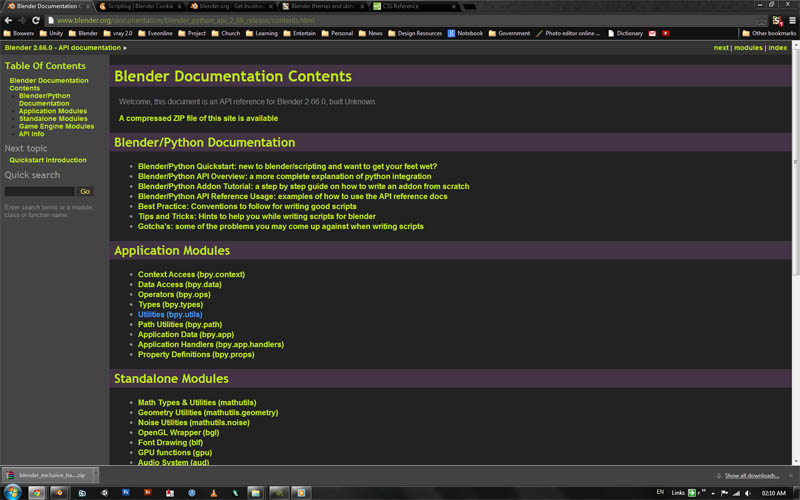Open the Unity bookmarks folder
Image resolution: width=800 pixels, height=500 pixels.
click(51, 33)
